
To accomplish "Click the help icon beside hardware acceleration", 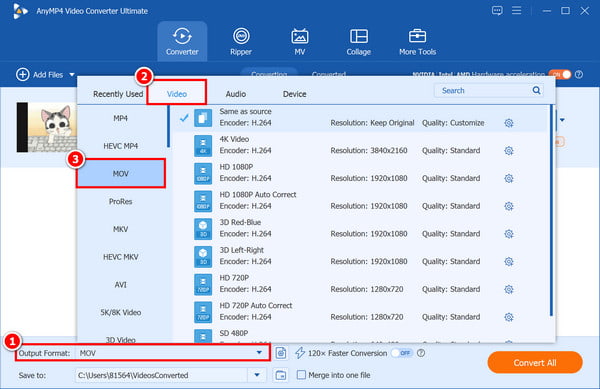I will (x=579, y=75).
